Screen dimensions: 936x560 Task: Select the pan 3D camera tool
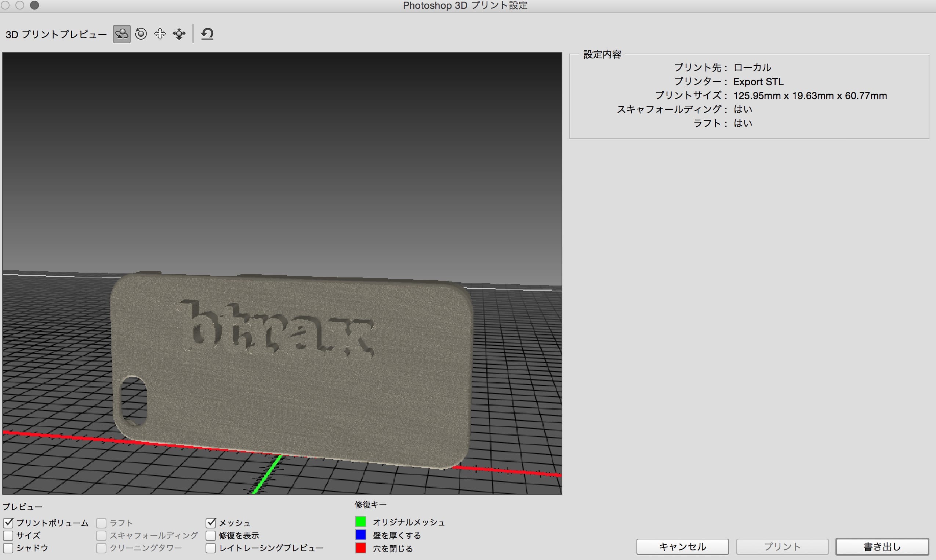pyautogui.click(x=160, y=34)
